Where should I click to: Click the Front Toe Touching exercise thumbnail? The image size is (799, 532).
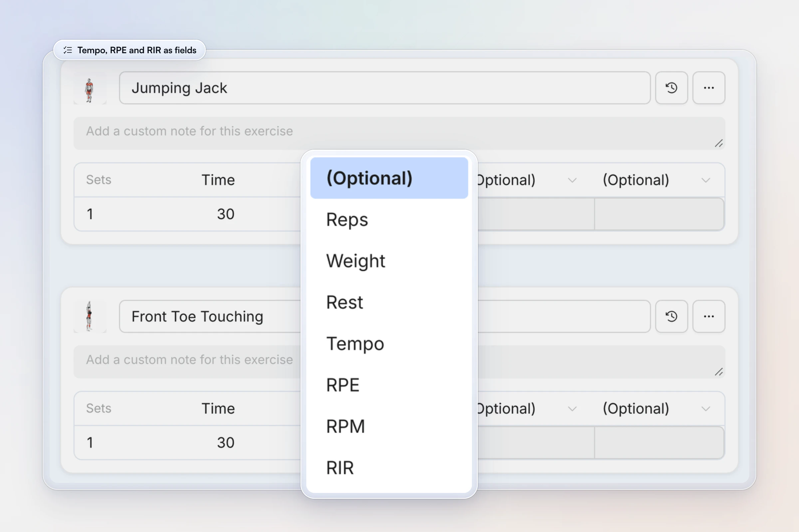[x=90, y=317]
